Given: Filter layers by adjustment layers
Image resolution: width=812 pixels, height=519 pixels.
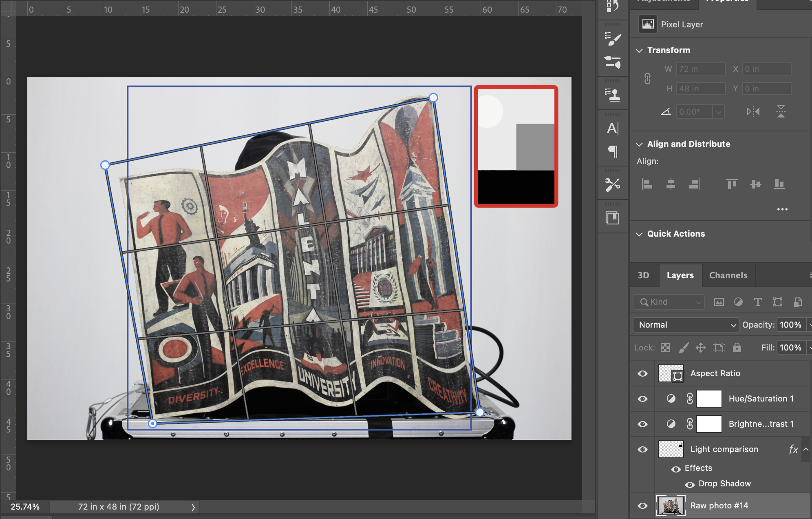Looking at the screenshot, I should point(738,302).
